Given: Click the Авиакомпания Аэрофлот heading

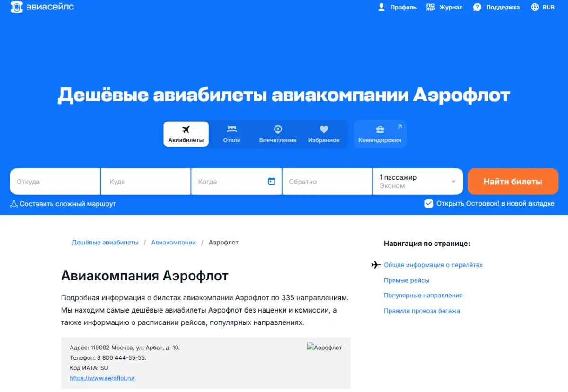Looking at the screenshot, I should (145, 276).
